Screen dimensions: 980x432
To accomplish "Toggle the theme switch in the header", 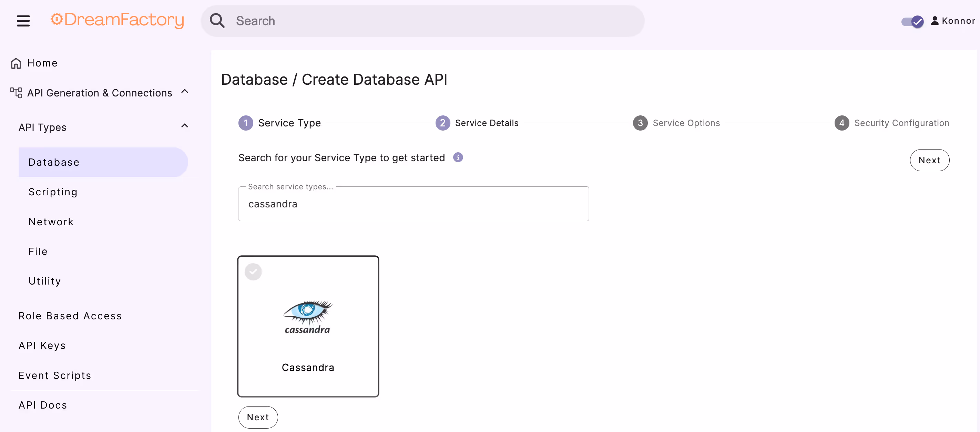I will (912, 21).
